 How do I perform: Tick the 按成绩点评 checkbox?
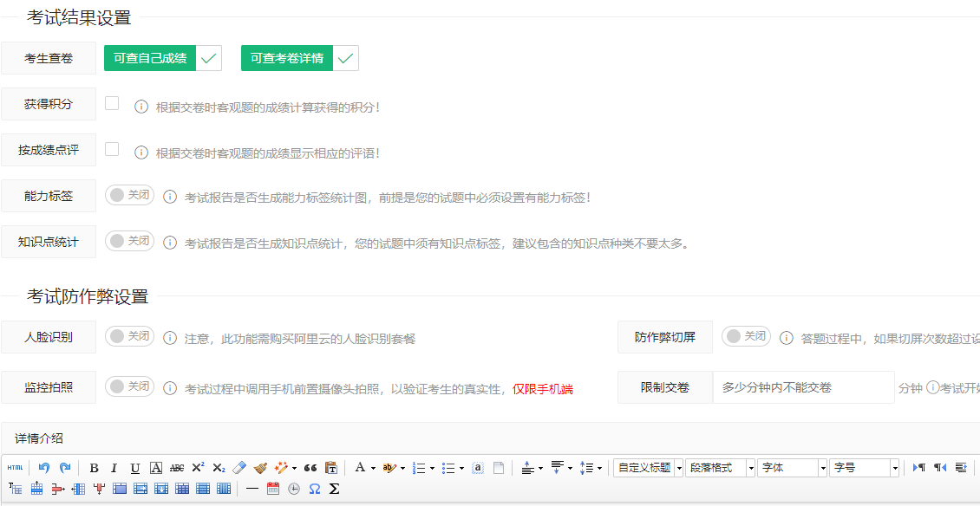(x=112, y=150)
